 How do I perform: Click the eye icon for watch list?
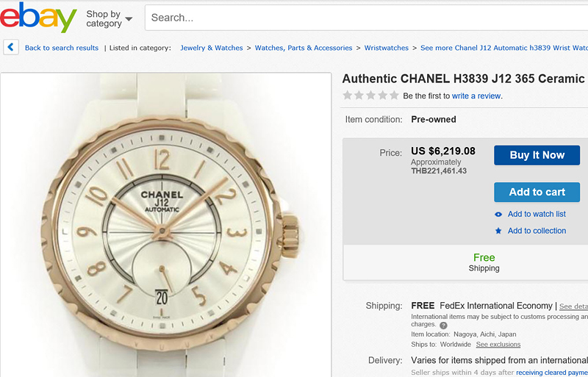(498, 215)
